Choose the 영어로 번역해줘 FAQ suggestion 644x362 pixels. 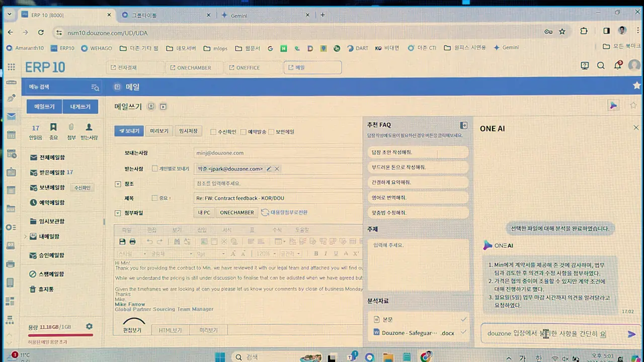point(418,198)
